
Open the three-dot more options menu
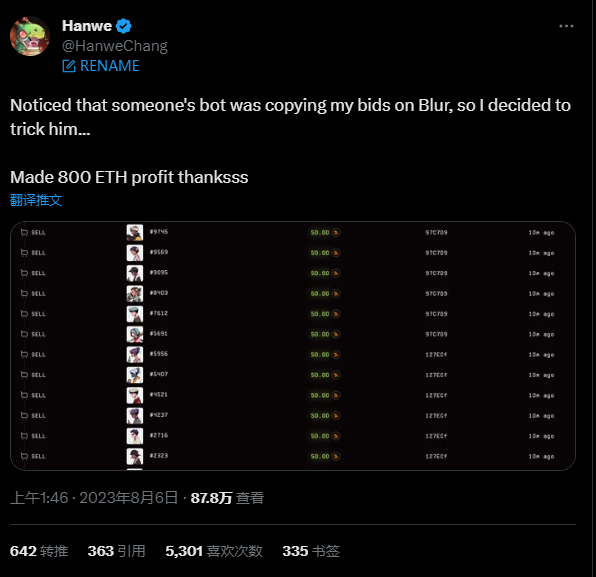pos(566,26)
